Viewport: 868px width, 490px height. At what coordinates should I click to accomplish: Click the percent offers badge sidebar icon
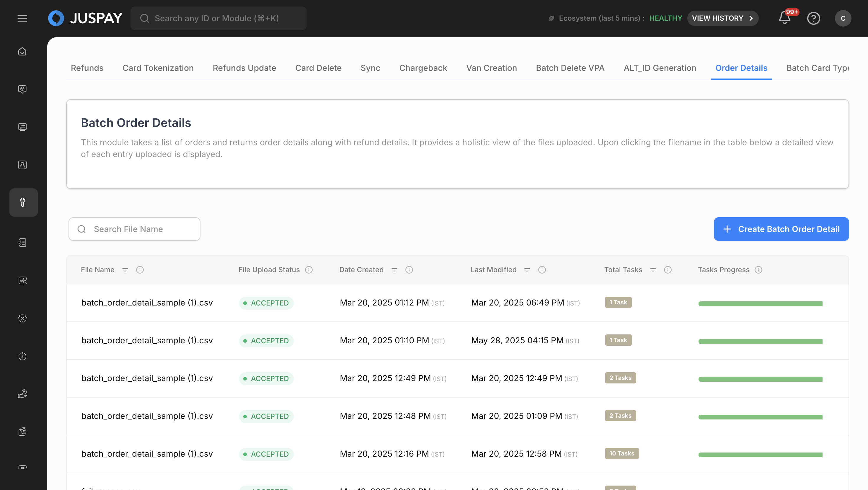point(22,318)
